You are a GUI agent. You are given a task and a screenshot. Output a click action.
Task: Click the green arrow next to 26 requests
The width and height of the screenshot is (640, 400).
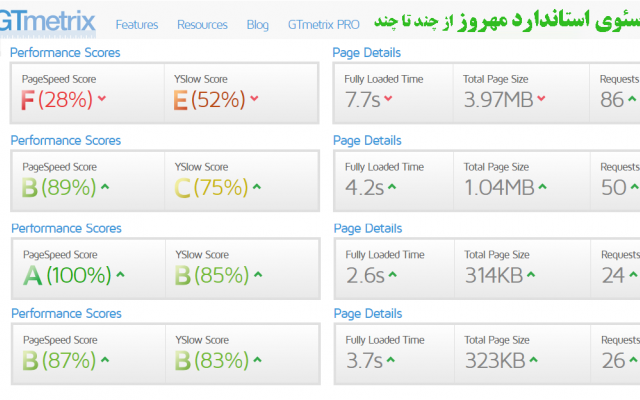coord(633,360)
